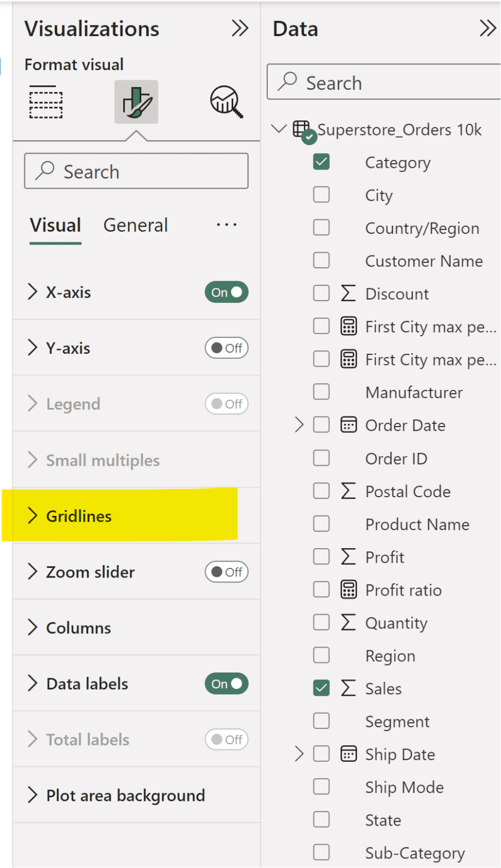The width and height of the screenshot is (501, 868).
Task: Click the calendar icon beside Order Date
Action: point(348,425)
